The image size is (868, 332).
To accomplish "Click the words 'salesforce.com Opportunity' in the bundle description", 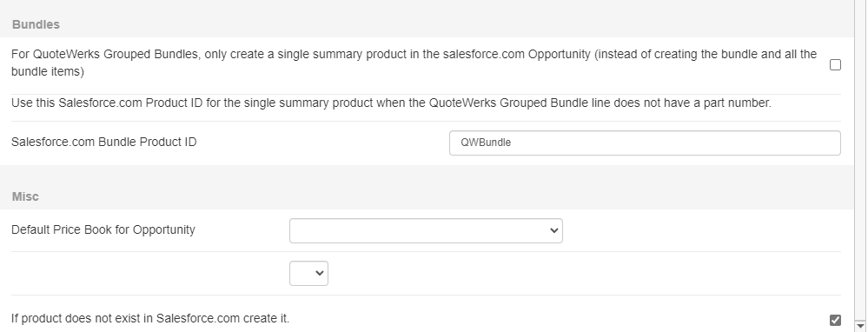I will coord(516,54).
